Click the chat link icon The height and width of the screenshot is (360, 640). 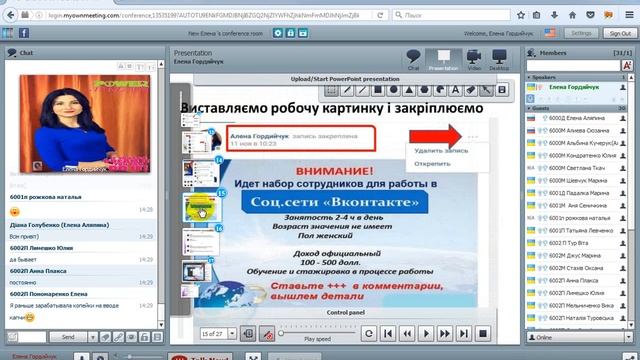pos(118,337)
